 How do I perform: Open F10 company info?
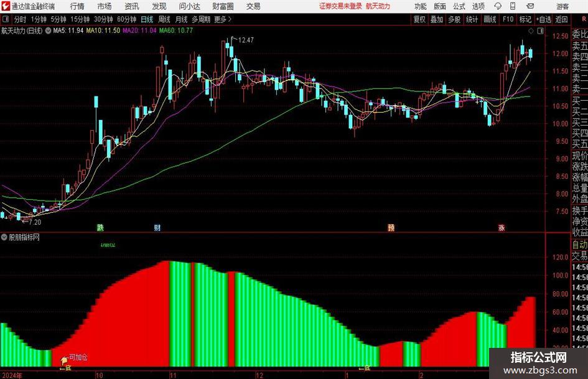pyautogui.click(x=508, y=19)
